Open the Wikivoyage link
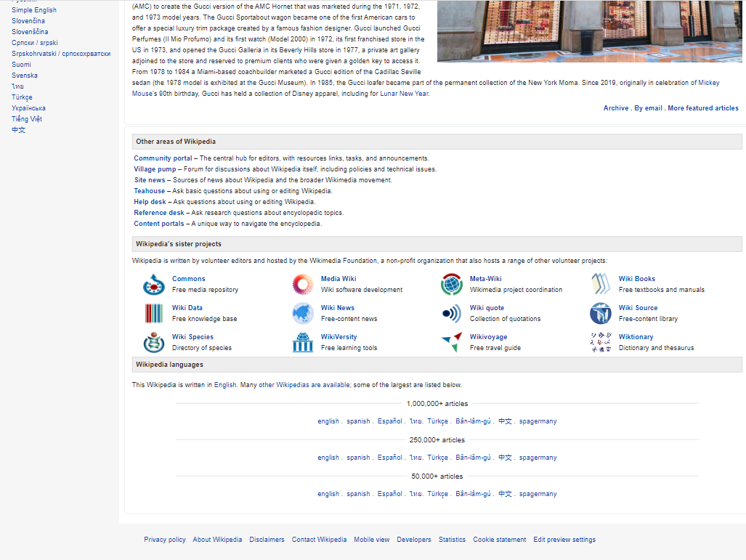The image size is (746, 560). click(489, 337)
